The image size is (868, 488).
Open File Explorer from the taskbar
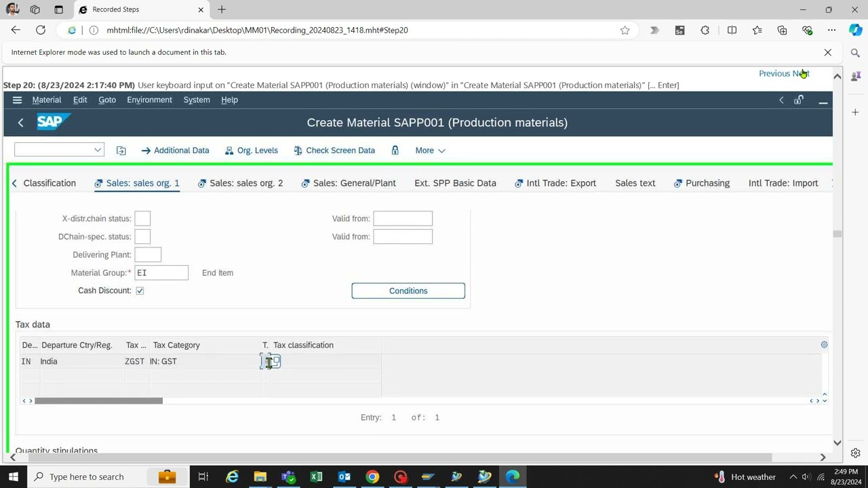(260, 476)
